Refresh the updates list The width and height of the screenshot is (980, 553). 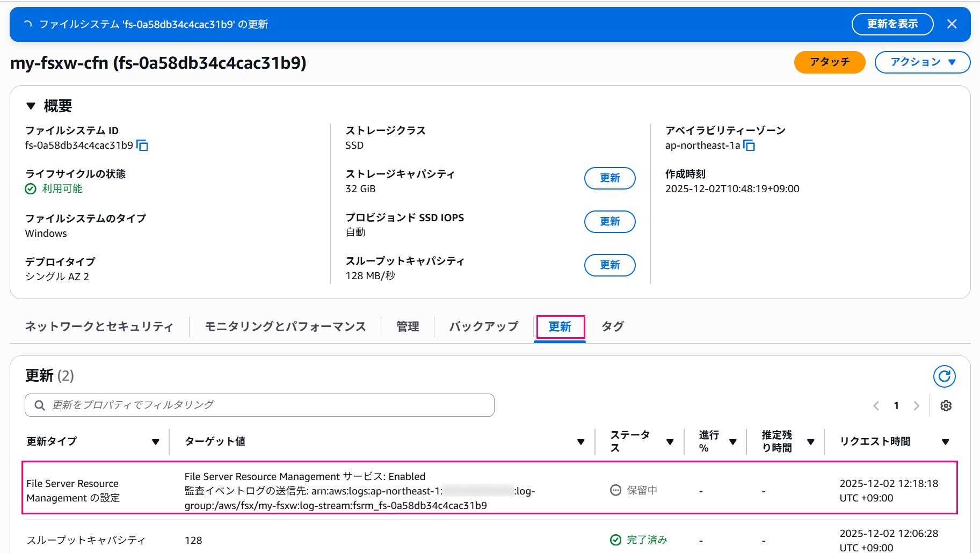tap(945, 376)
